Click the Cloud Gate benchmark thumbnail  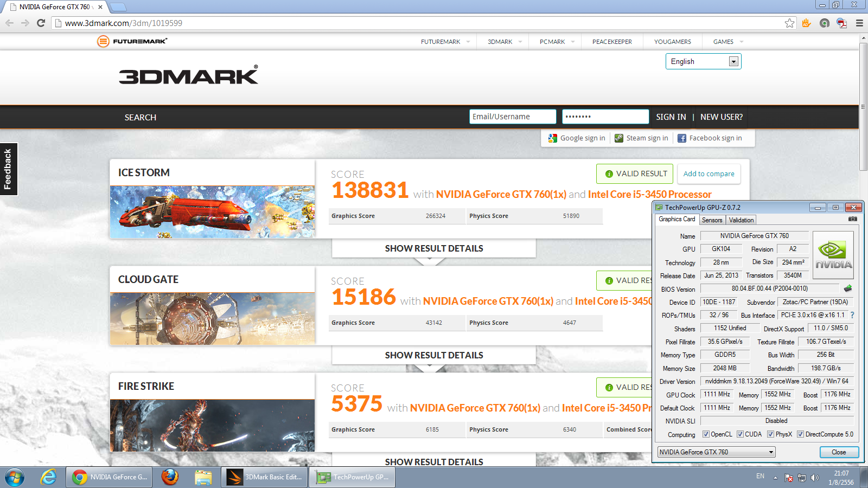[212, 319]
